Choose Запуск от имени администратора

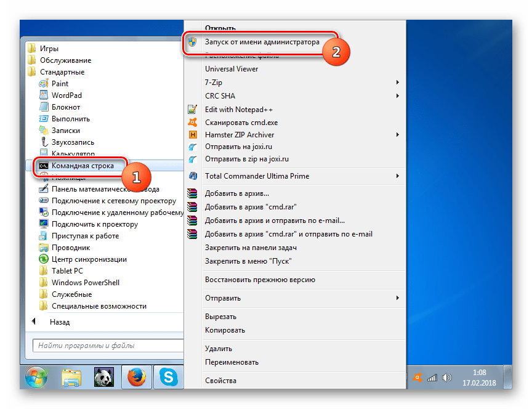point(262,42)
